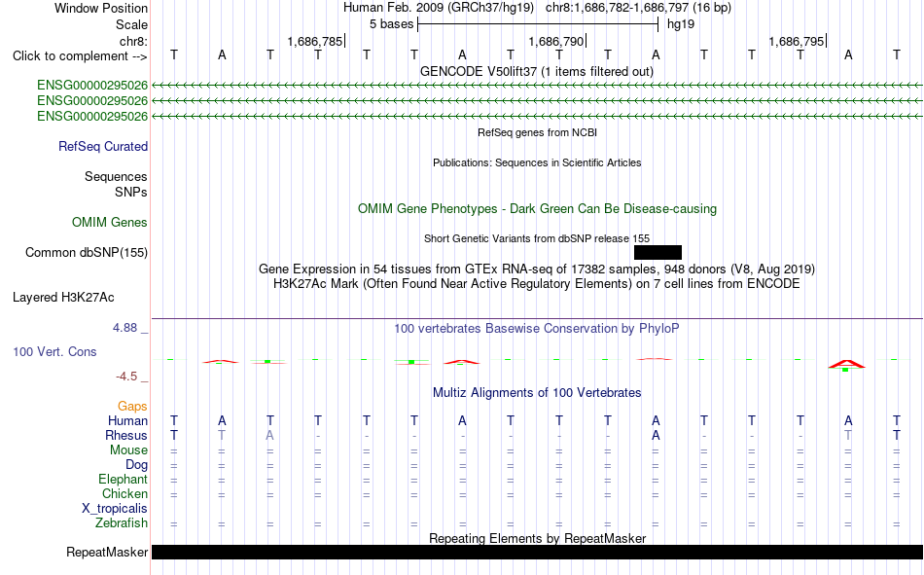Click the "RepeatMasker" track label

click(x=107, y=553)
